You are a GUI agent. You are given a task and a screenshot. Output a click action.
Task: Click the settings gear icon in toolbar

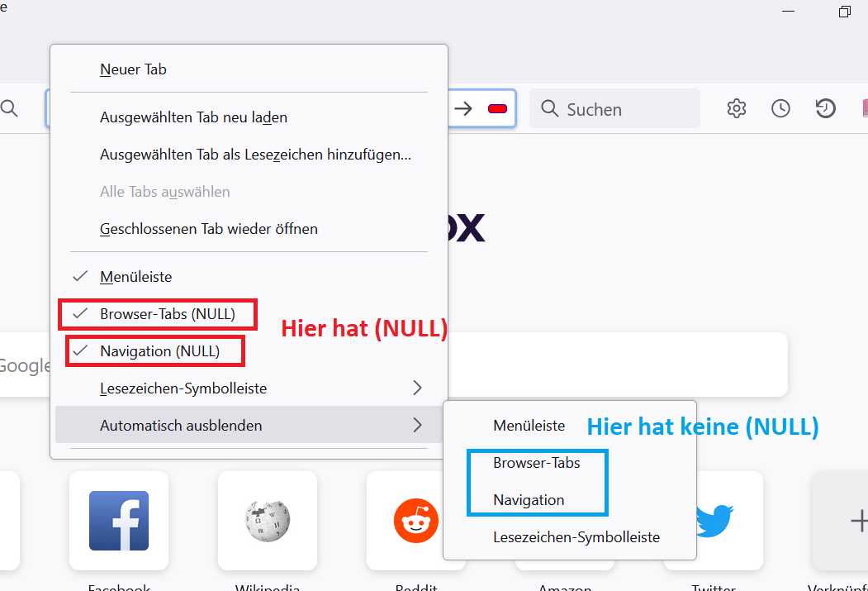(x=736, y=108)
